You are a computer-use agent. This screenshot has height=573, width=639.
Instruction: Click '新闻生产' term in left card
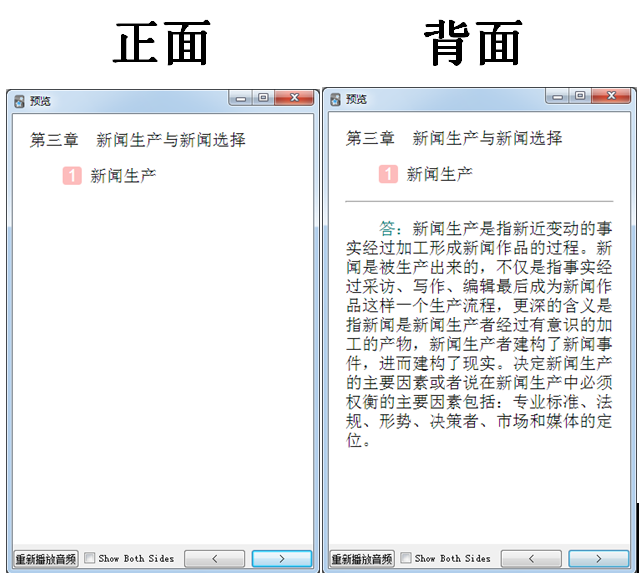pos(123,176)
